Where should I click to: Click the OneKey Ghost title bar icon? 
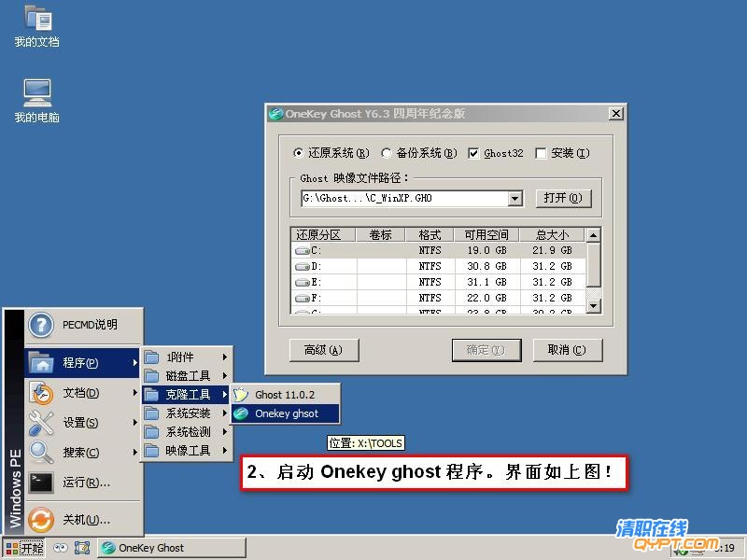point(275,114)
